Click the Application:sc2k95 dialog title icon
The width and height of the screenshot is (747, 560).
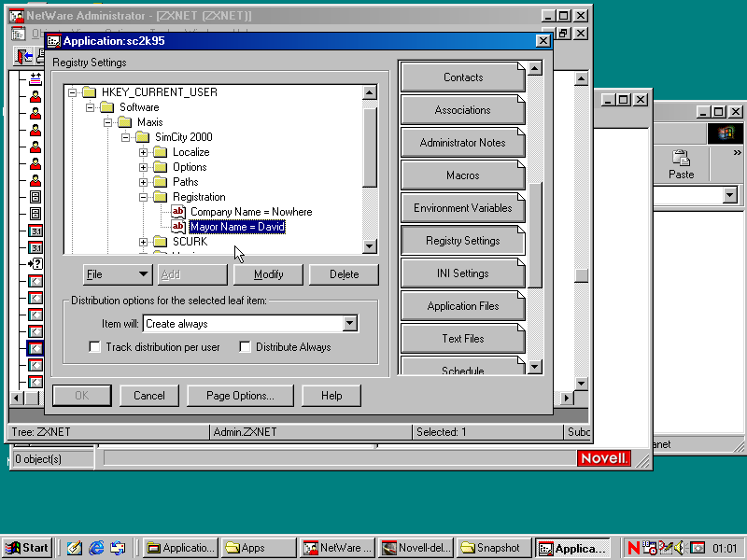pyautogui.click(x=54, y=41)
